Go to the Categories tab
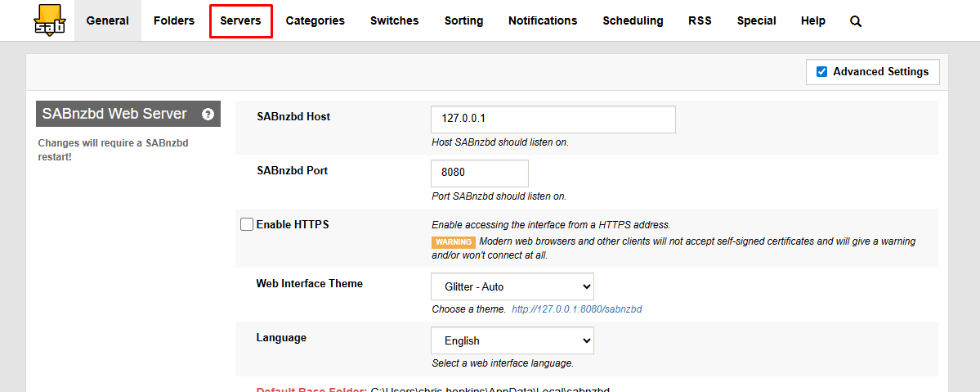 [315, 21]
